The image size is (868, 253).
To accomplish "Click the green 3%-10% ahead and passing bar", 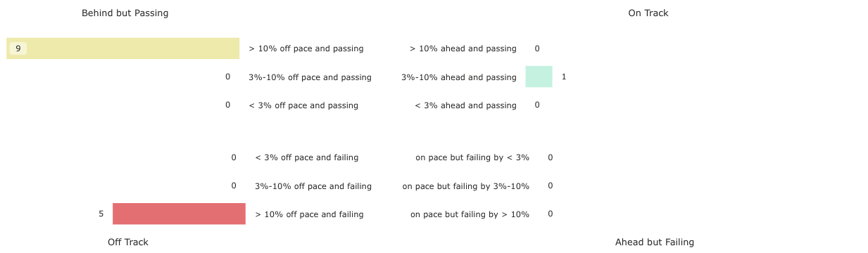I will pos(539,77).
